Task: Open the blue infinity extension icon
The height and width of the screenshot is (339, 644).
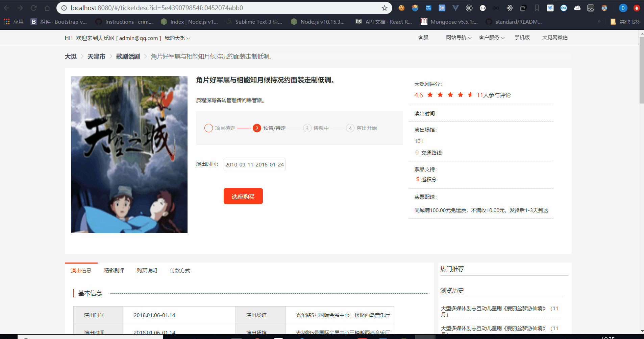Action: 564,8
